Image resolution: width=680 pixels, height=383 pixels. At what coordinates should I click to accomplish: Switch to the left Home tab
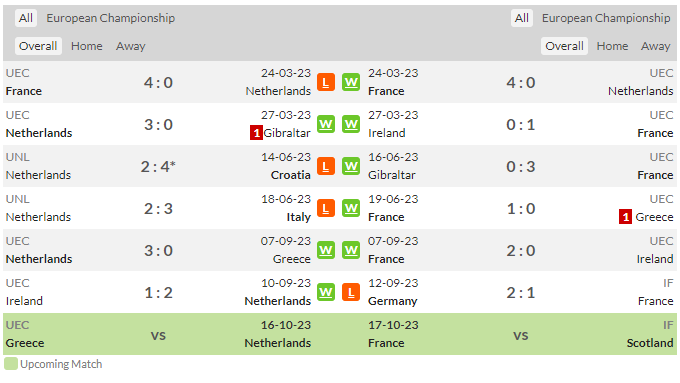(87, 46)
